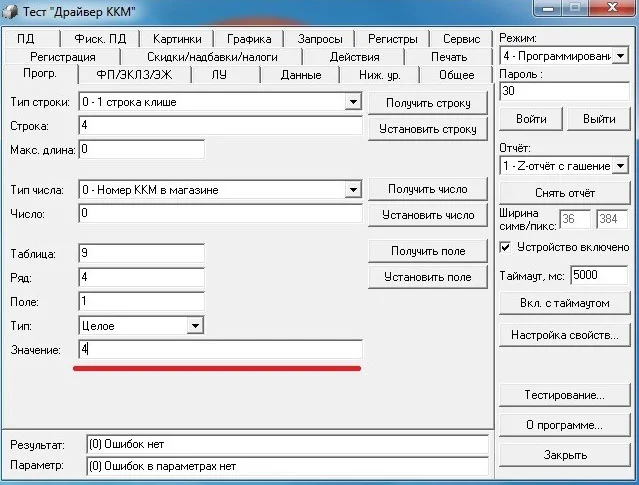
Task: Switch to the Регистры tab
Action: pos(392,39)
